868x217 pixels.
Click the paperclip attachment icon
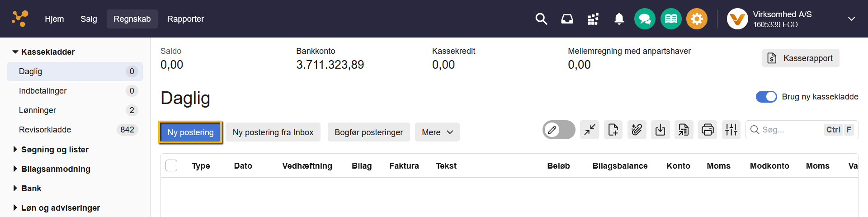point(637,130)
